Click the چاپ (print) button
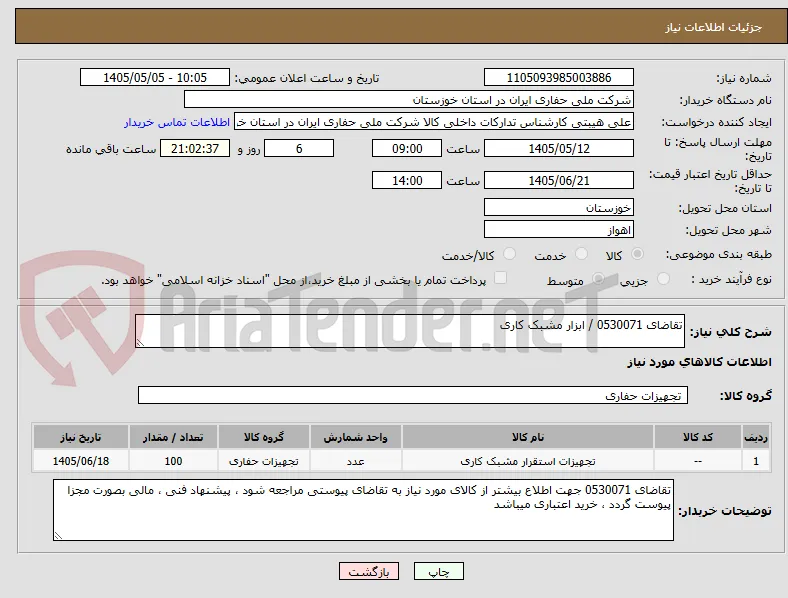Screen dimensions: 788x598 point(439,571)
